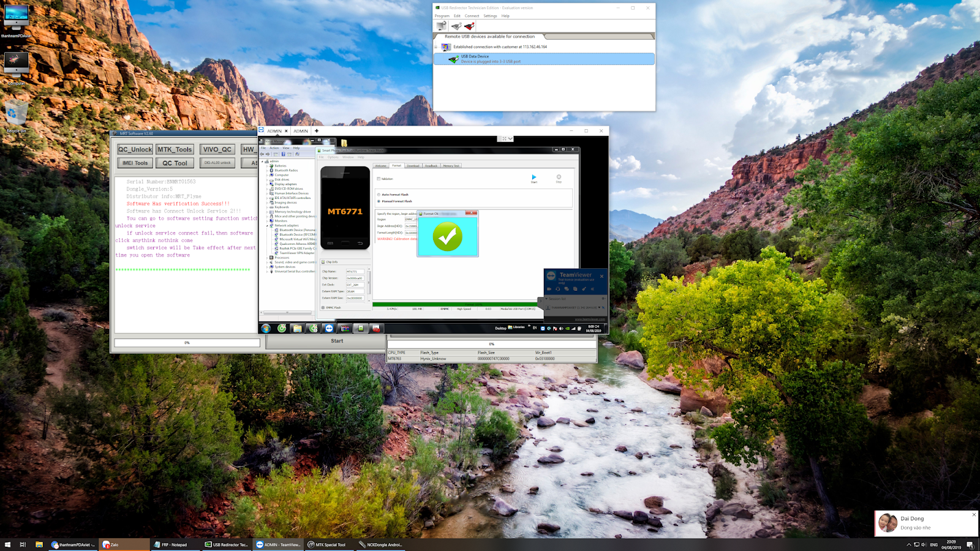Collapse the TeamViewer panel side arrow

pyautogui.click(x=540, y=300)
